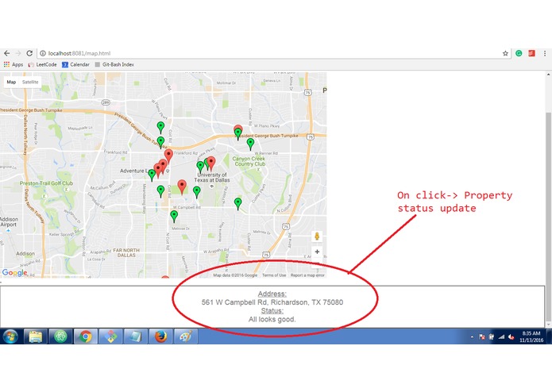Image resolution: width=552 pixels, height=392 pixels.
Task: Open the LeetCode bookmark
Action: [x=42, y=65]
